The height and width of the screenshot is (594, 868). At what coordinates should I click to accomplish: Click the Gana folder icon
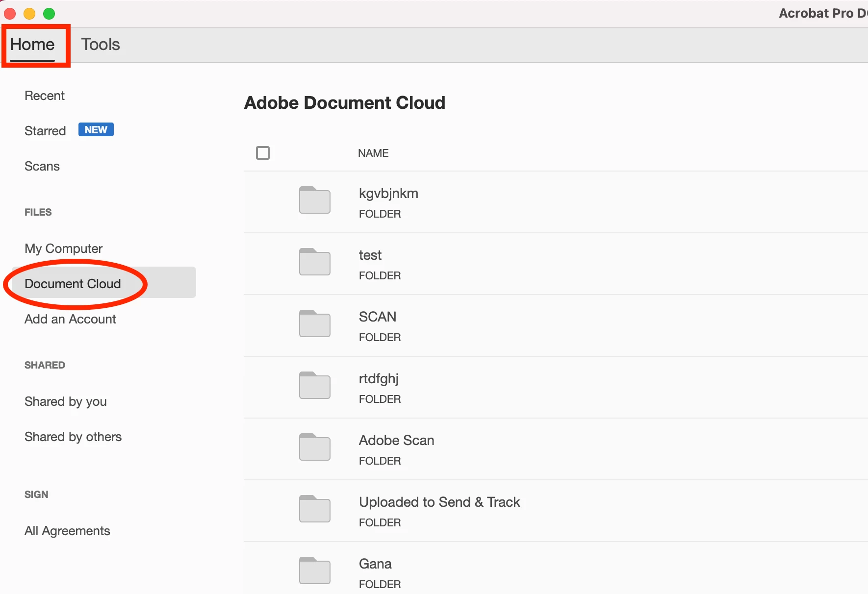click(315, 570)
